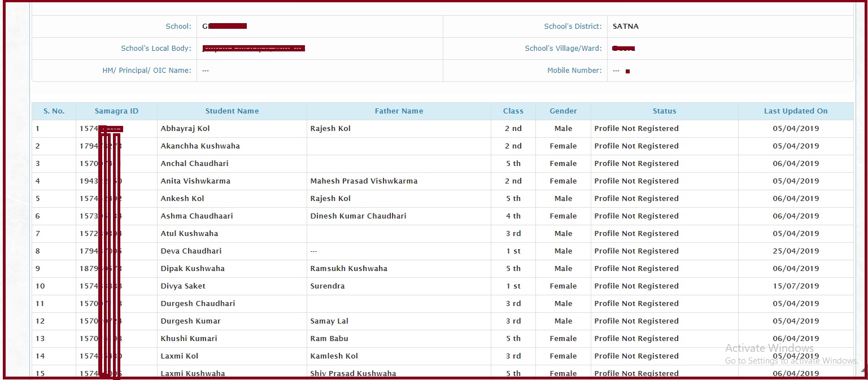Sort by Last Updated On column header
868x380 pixels.
click(796, 111)
